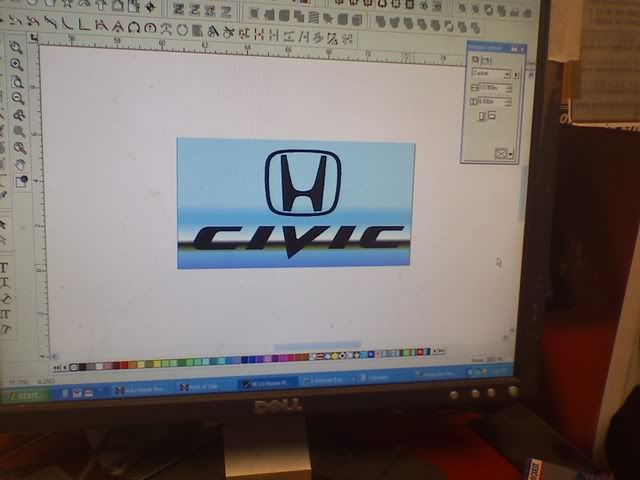Click the binoculars-style zoom all icon
Image resolution: width=640 pixels, height=480 pixels.
pyautogui.click(x=18, y=115)
